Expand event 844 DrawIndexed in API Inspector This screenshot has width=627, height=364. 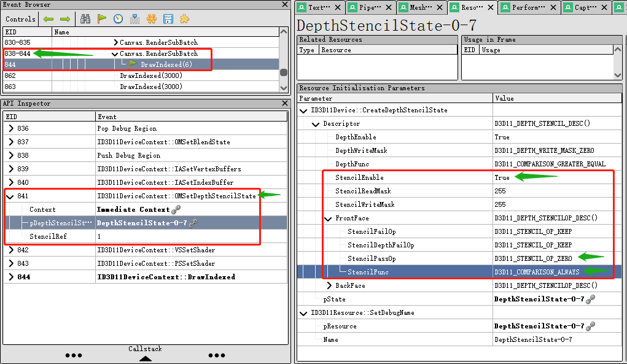pos(11,277)
